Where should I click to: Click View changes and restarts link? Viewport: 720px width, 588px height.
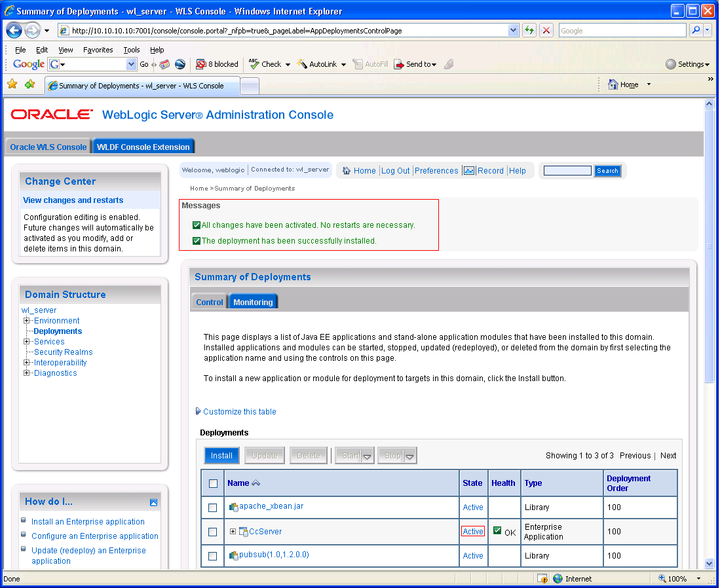pos(73,200)
